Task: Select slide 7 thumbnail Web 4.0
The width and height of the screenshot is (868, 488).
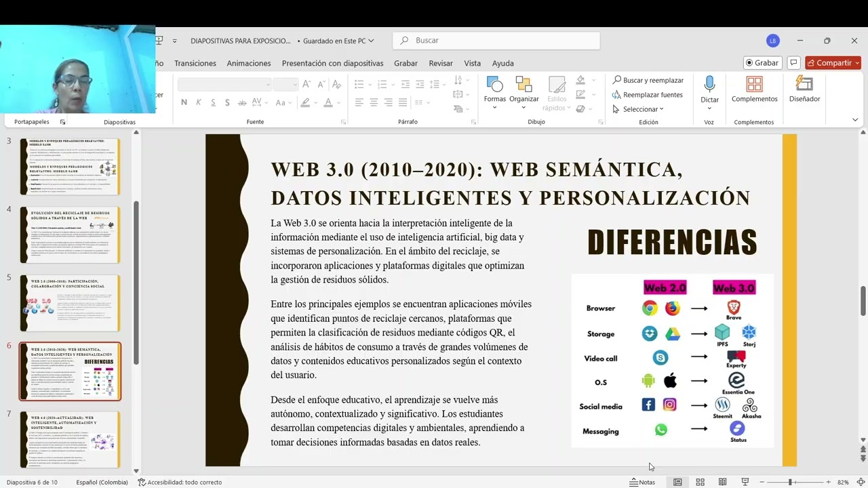Action: click(x=70, y=439)
